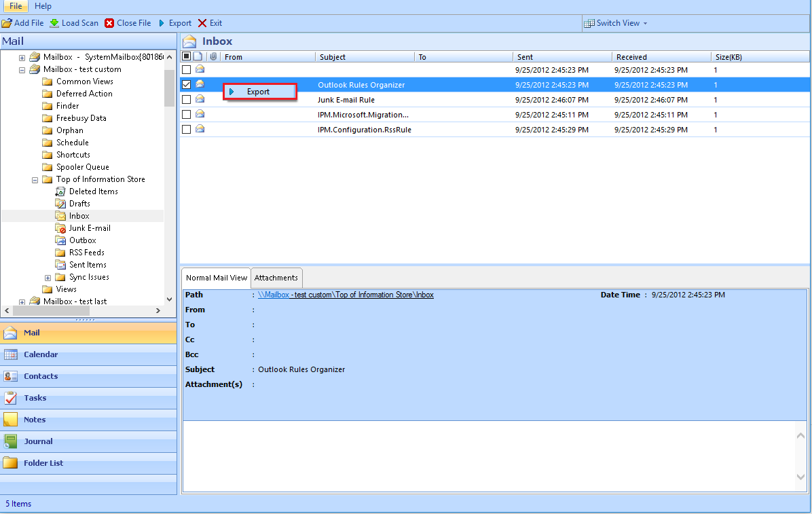Click the Outbox folder icon
Viewport: 812px width, 514px height.
coord(60,240)
